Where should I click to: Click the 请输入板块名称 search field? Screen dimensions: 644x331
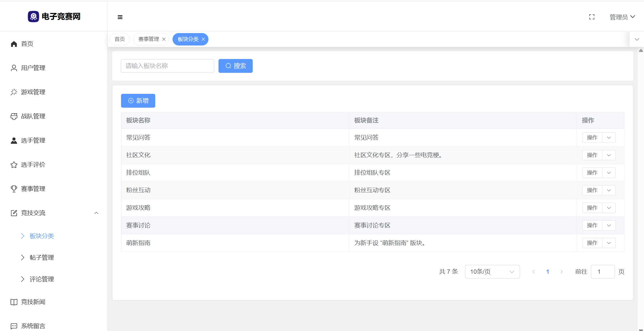(x=167, y=66)
